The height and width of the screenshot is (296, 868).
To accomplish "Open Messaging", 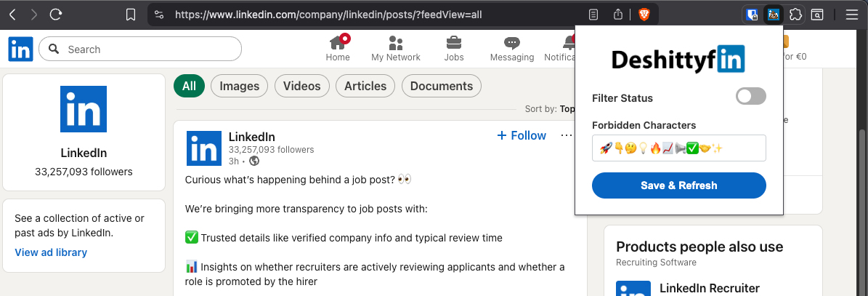I will (x=511, y=49).
